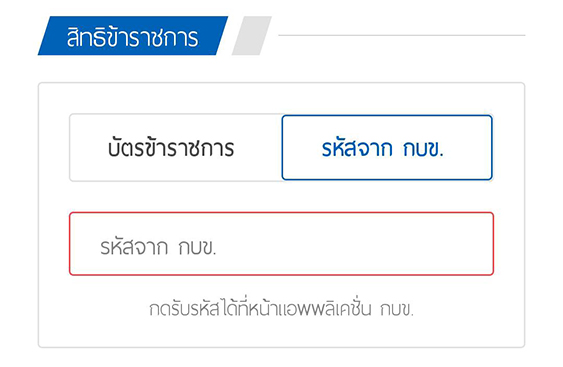Click the blue รหัสจาก กบข. label text
563x367 pixels.
pyautogui.click(x=383, y=148)
